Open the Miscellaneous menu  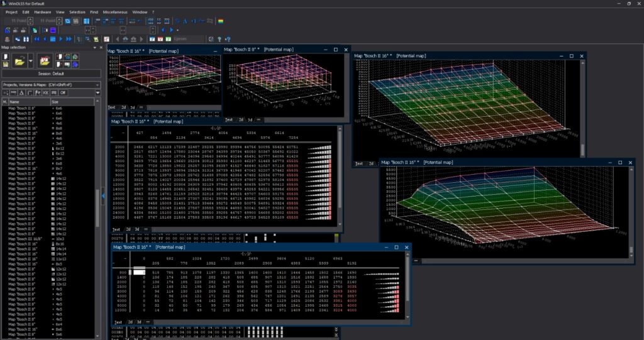114,12
